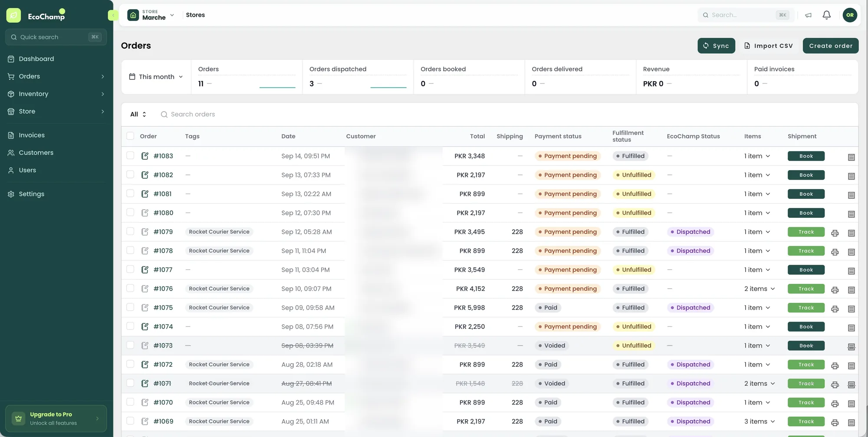Tick the checkbox for order #1074
The width and height of the screenshot is (868, 437).
[130, 326]
